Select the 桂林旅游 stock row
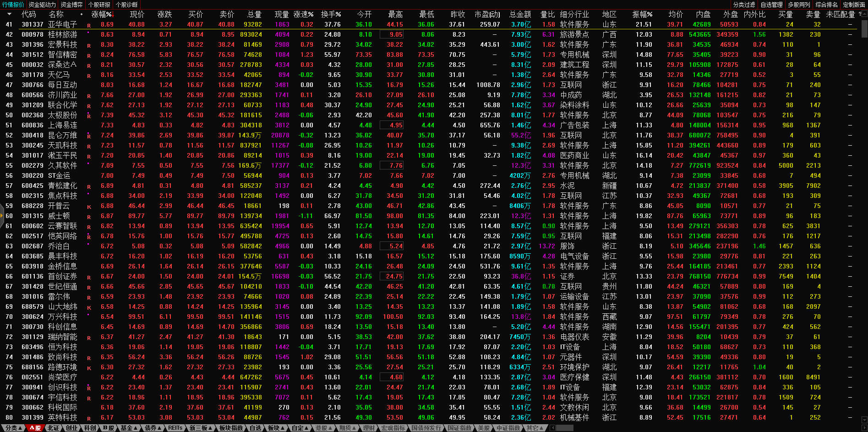The width and height of the screenshot is (868, 432). click(x=63, y=34)
